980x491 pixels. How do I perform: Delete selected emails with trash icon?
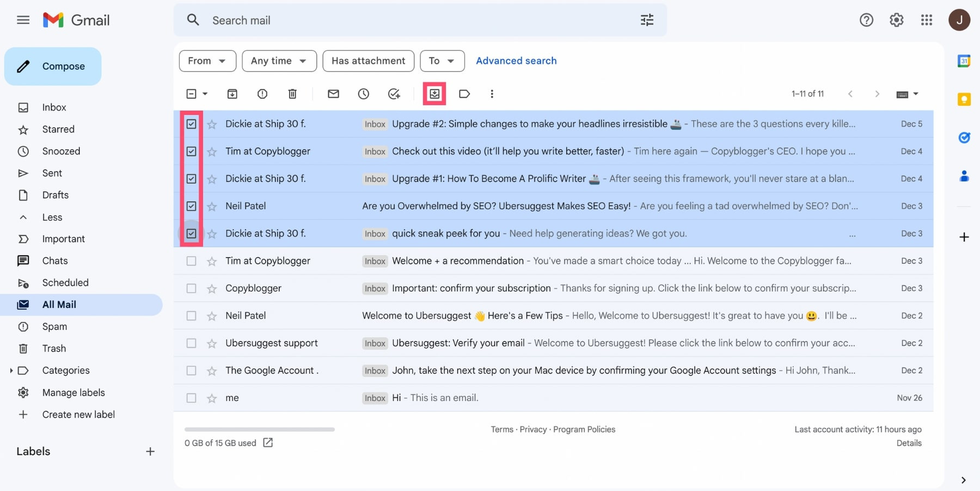292,94
